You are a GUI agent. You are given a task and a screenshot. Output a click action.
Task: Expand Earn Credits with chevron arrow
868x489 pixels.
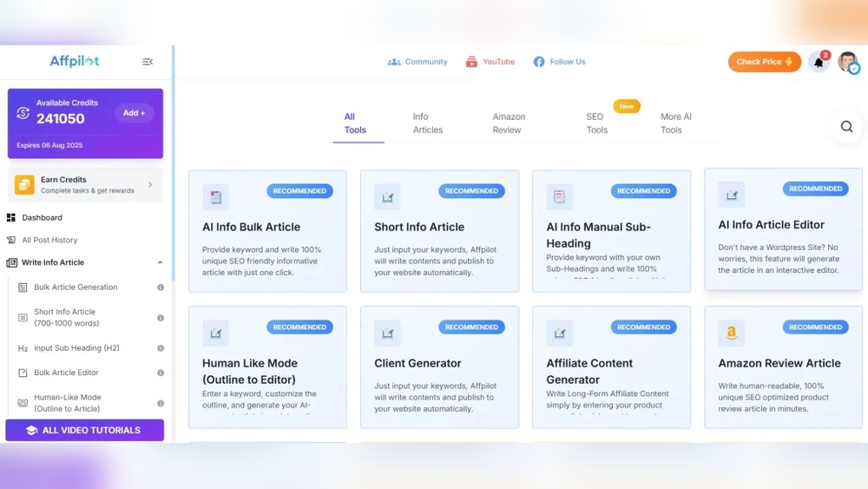(x=150, y=185)
